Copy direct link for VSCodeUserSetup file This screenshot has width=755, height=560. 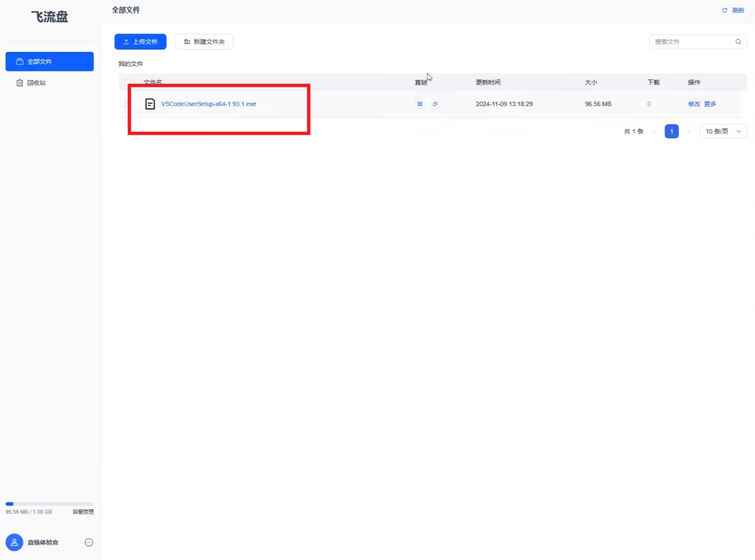click(435, 104)
